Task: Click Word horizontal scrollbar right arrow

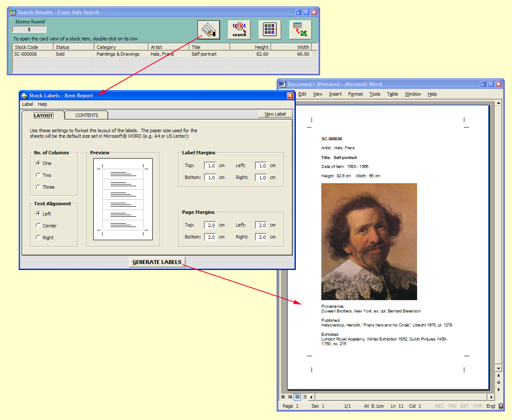Action: pyautogui.click(x=492, y=397)
